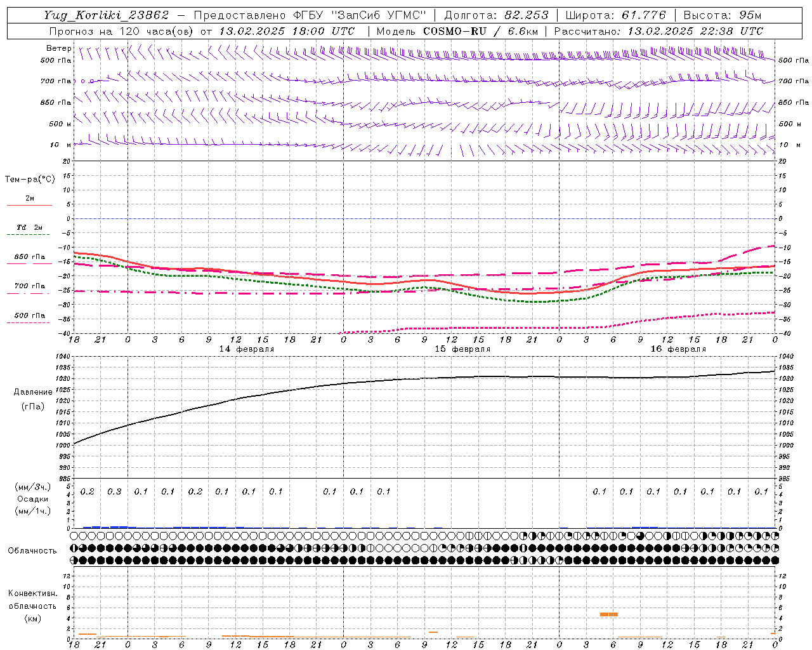The width and height of the screenshot is (812, 650).
Task: Click the Тем-ра(°C) axis title
Action: click(x=30, y=180)
